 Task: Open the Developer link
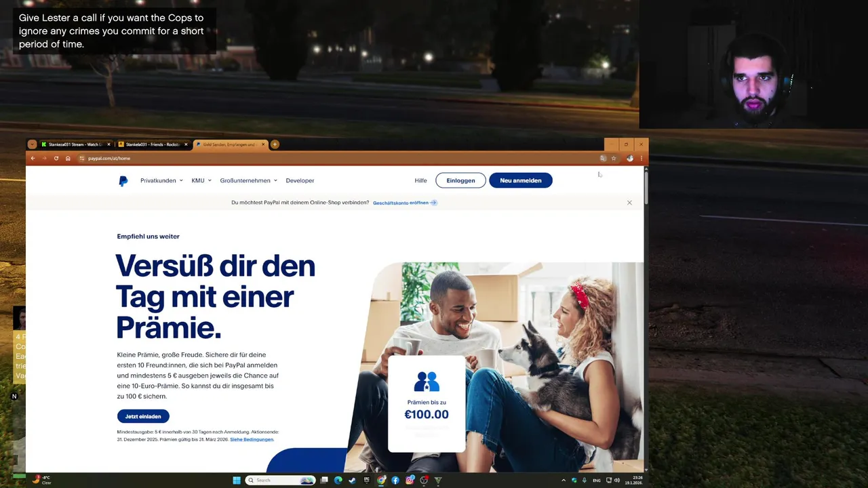300,181
